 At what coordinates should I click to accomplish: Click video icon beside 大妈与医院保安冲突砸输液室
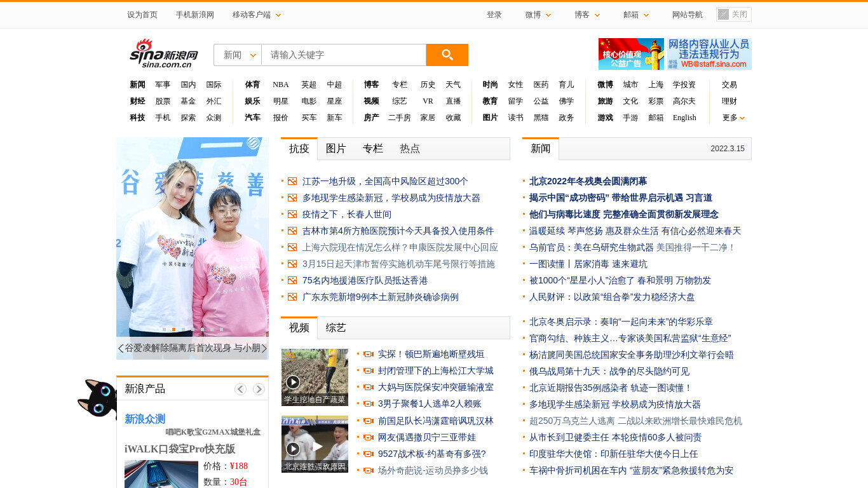click(x=368, y=388)
